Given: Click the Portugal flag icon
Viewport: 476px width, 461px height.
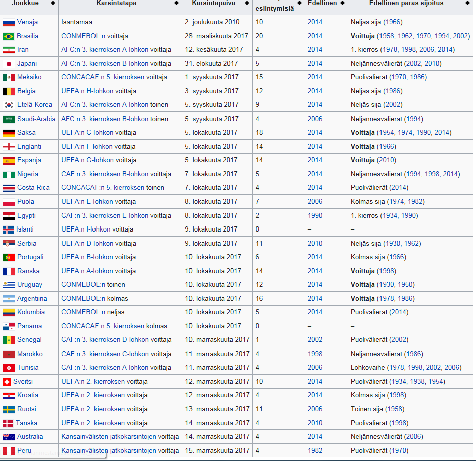Looking at the screenshot, I should tap(9, 257).
